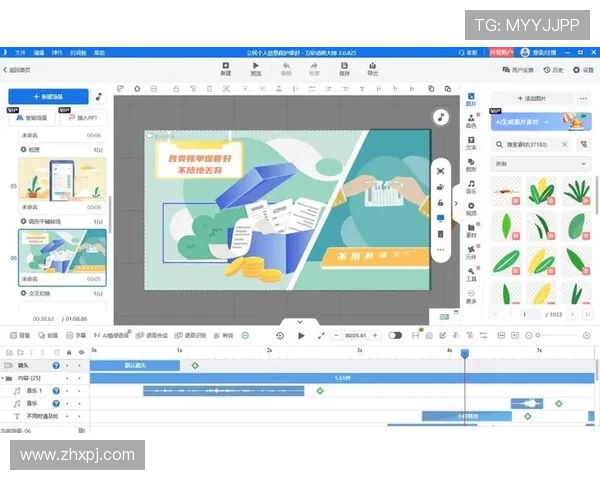Click the 新建场景 button

point(47,97)
